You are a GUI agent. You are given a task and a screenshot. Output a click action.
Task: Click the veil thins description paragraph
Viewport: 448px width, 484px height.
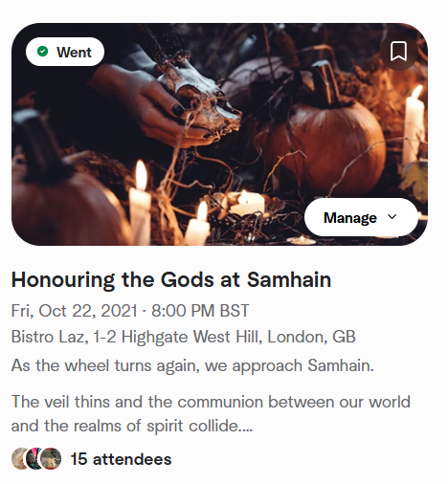click(x=211, y=413)
